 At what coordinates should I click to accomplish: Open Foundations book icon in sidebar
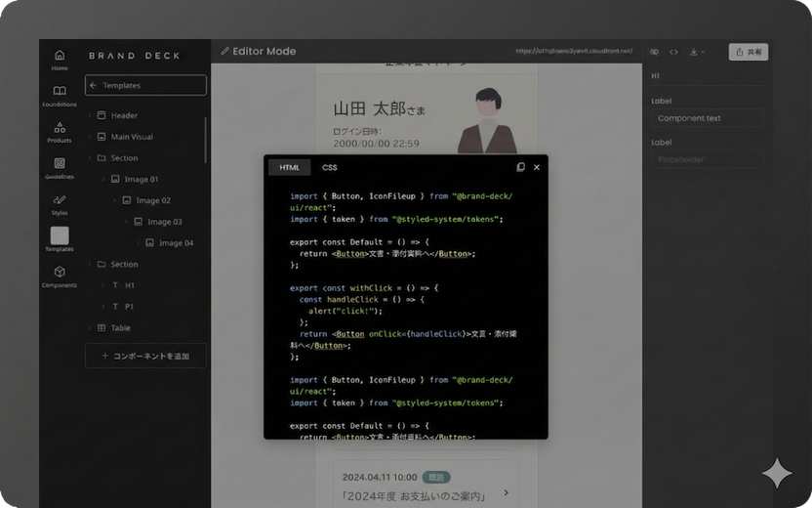tap(60, 95)
